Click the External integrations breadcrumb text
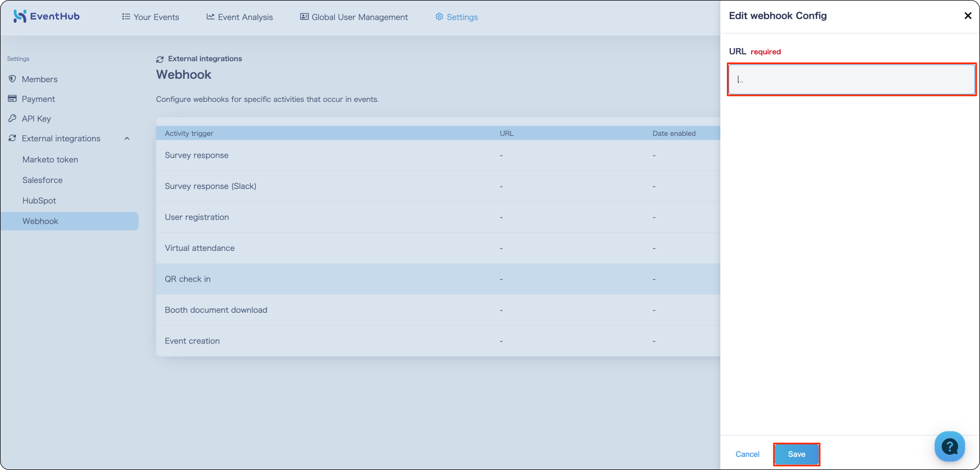This screenshot has height=470, width=980. tap(205, 59)
